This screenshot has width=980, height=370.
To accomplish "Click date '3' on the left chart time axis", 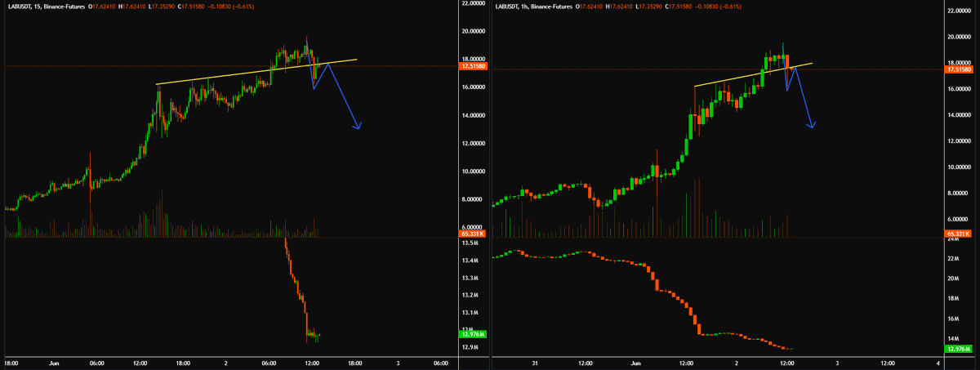I will (x=397, y=362).
